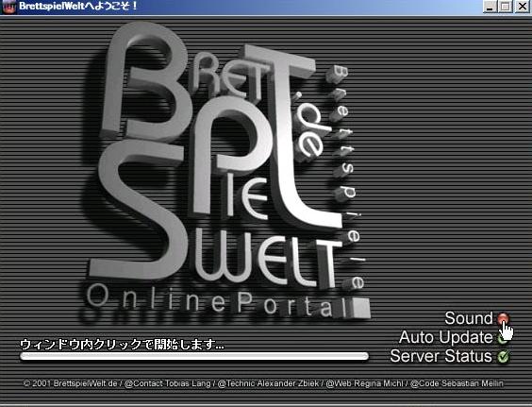The width and height of the screenshot is (532, 407).
Task: Minimize the BrettspielWelt window
Action: pyautogui.click(x=490, y=7)
